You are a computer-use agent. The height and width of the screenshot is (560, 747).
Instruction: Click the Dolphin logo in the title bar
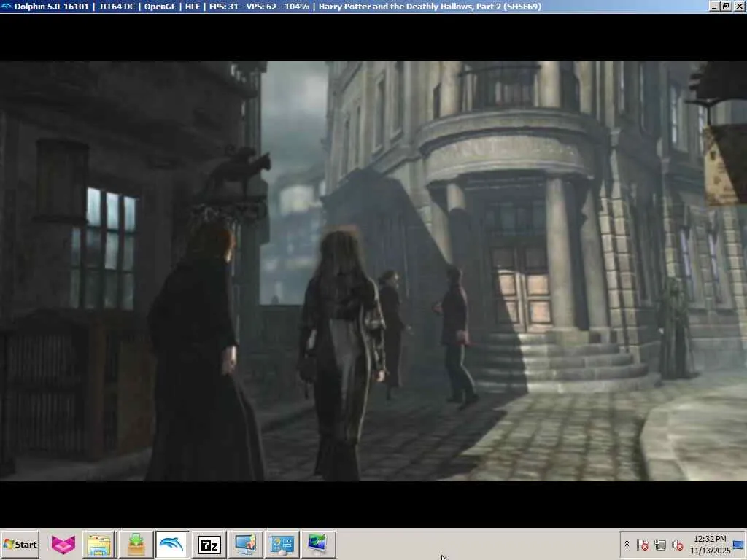[x=7, y=6]
